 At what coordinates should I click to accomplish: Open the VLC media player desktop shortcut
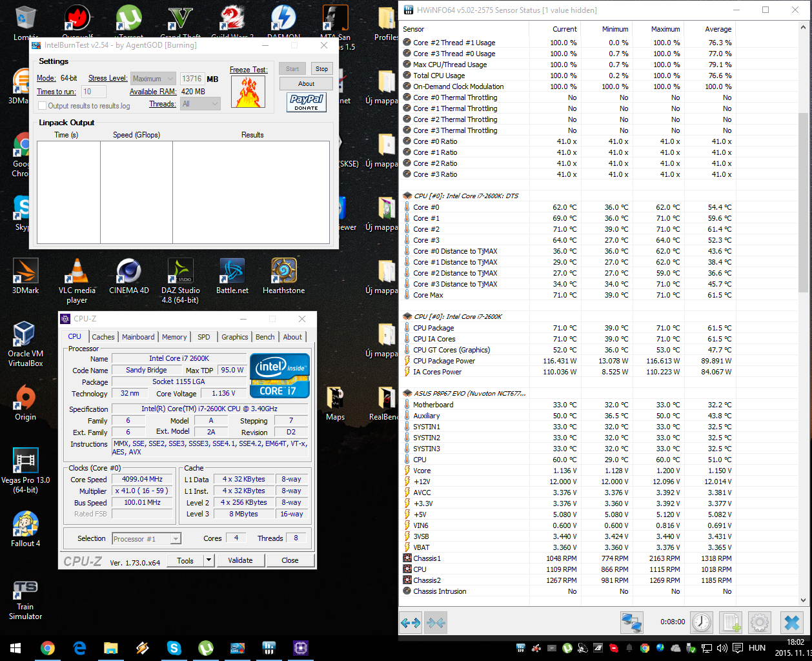tap(77, 281)
